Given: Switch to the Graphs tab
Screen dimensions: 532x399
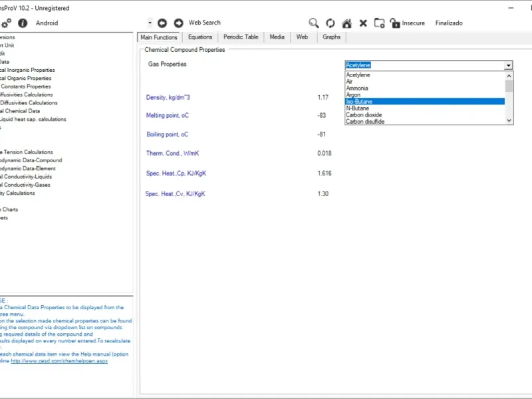Looking at the screenshot, I should [331, 37].
